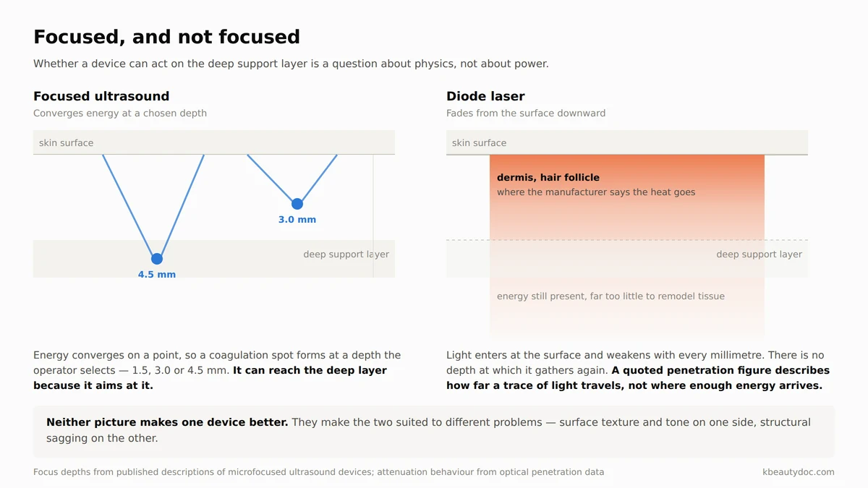Image resolution: width=868 pixels, height=488 pixels.
Task: Click 'Fades from the surface downward' subtitle
Action: click(x=526, y=114)
